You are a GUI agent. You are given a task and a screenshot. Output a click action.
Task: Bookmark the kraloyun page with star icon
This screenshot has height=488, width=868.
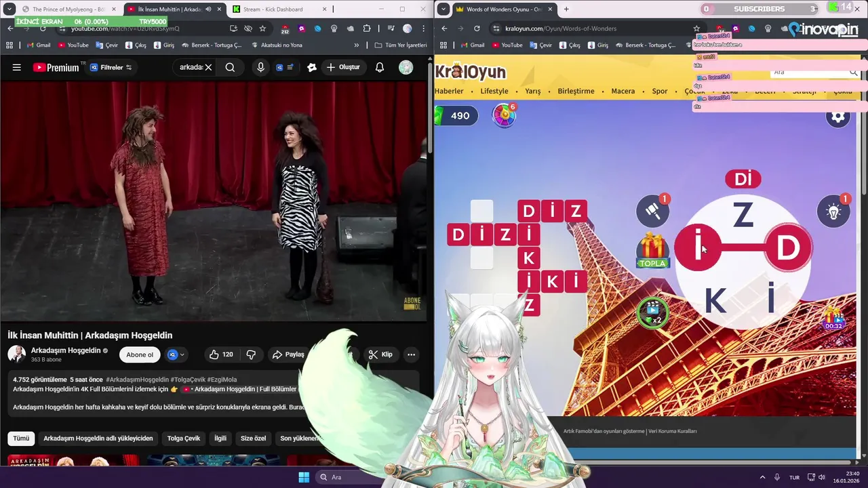click(696, 28)
